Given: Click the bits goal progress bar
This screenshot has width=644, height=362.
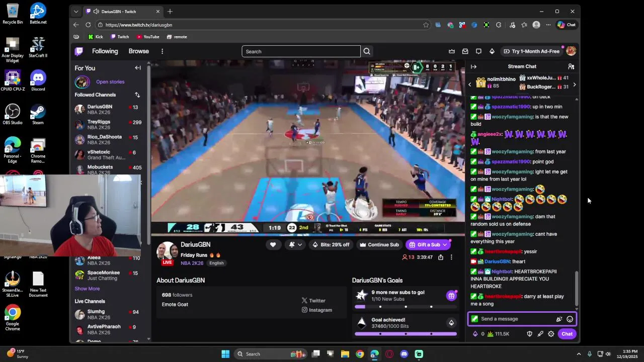Looking at the screenshot, I should pyautogui.click(x=406, y=334).
